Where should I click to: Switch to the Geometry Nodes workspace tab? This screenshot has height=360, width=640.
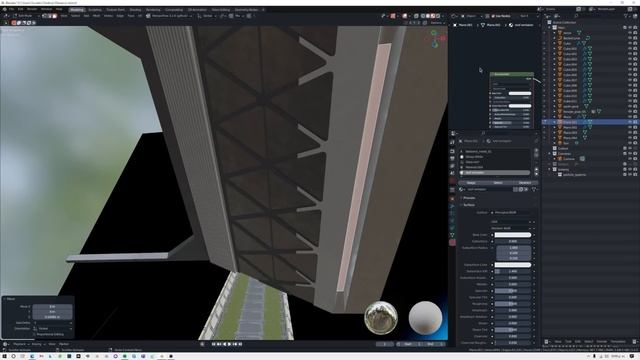coord(246,9)
